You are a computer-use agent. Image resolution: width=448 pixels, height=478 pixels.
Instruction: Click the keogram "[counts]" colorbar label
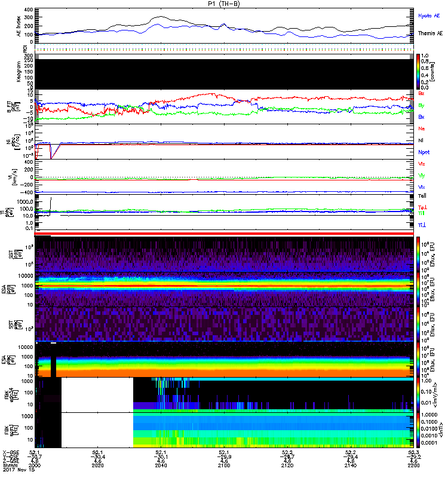pyautogui.click(x=432, y=71)
